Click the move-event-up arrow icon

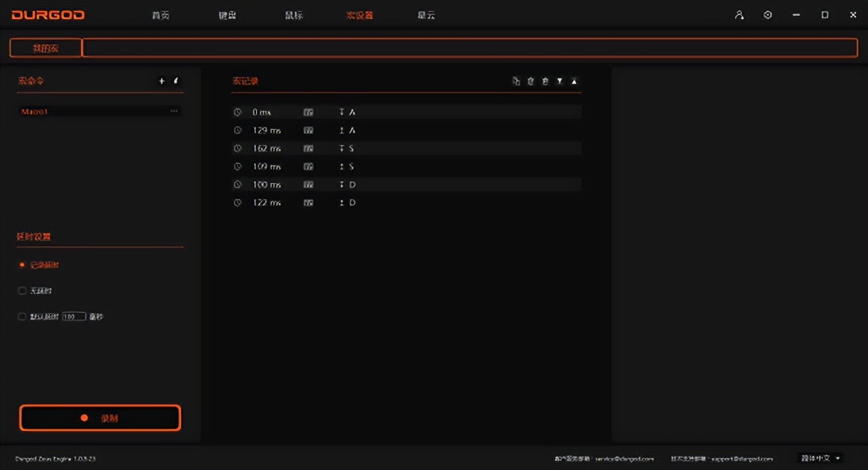pos(574,81)
